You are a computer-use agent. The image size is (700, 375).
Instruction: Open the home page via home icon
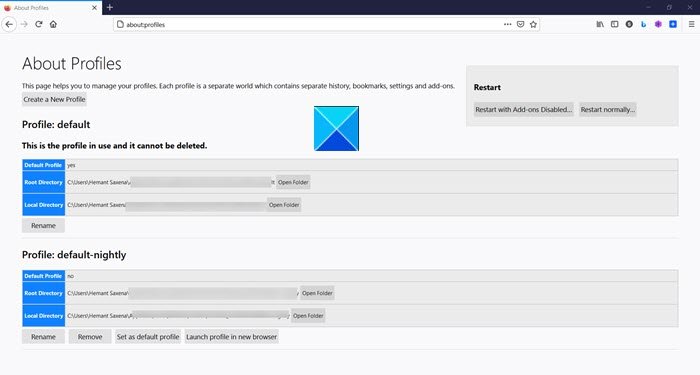pyautogui.click(x=53, y=24)
